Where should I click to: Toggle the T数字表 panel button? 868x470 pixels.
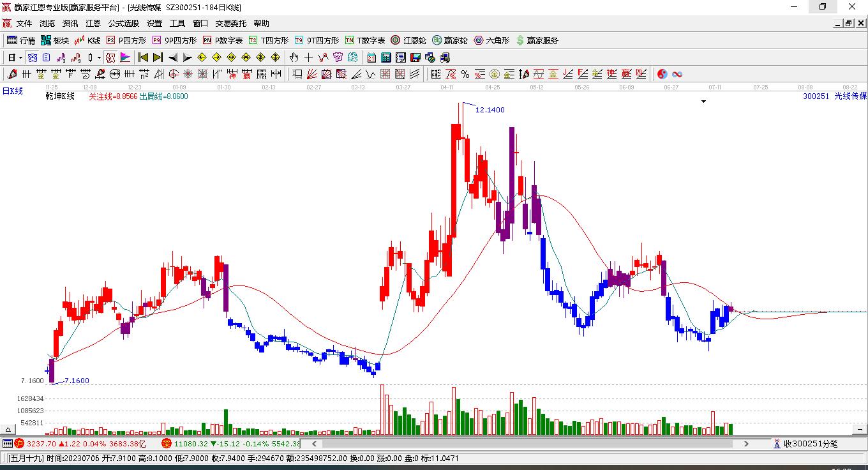click(x=365, y=40)
